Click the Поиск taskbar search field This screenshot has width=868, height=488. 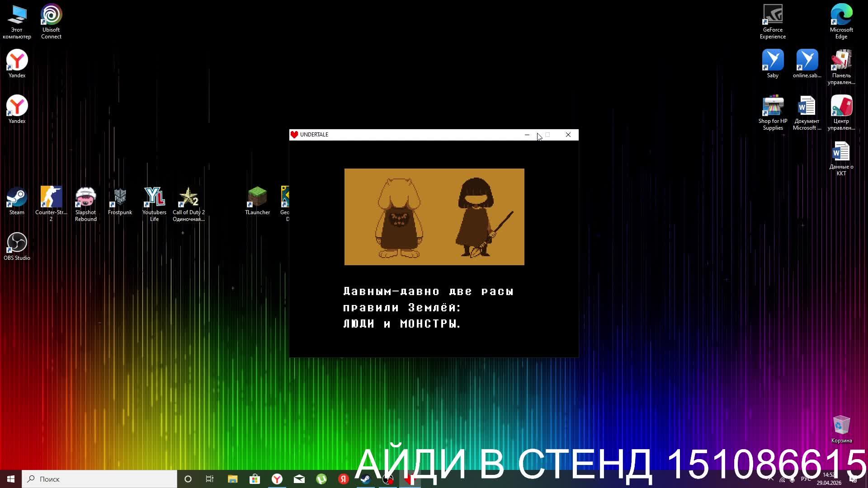99,479
